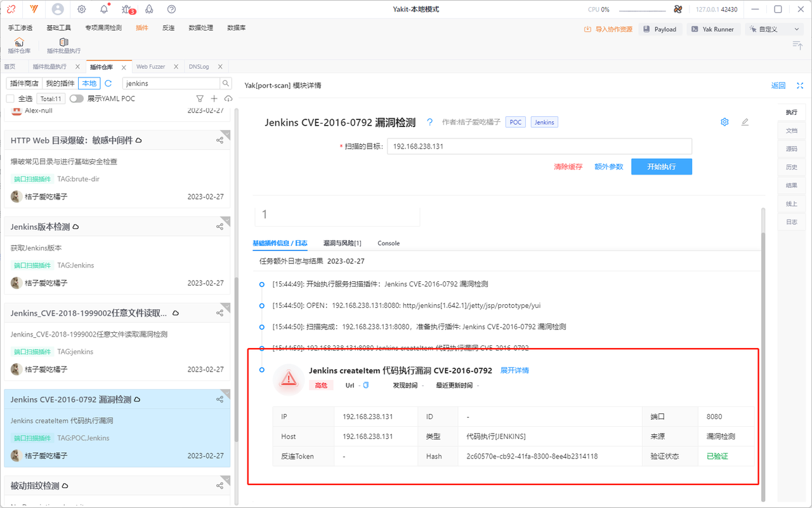Click the 清除缓存 link
The image size is (812, 508).
(568, 166)
